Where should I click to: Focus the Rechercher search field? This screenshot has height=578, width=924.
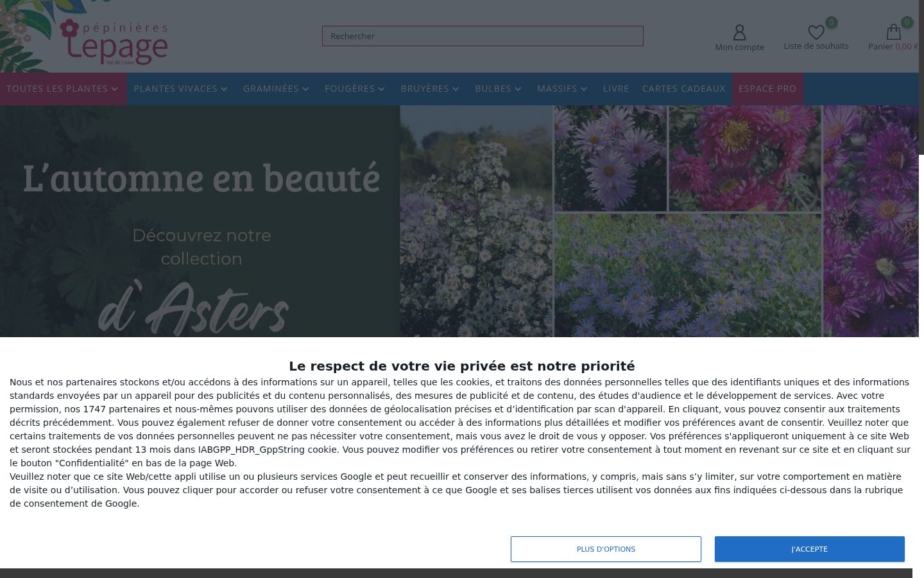(x=483, y=36)
